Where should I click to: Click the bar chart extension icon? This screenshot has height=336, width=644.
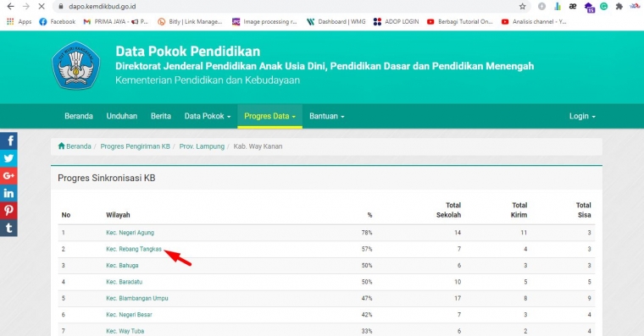tap(558, 6)
